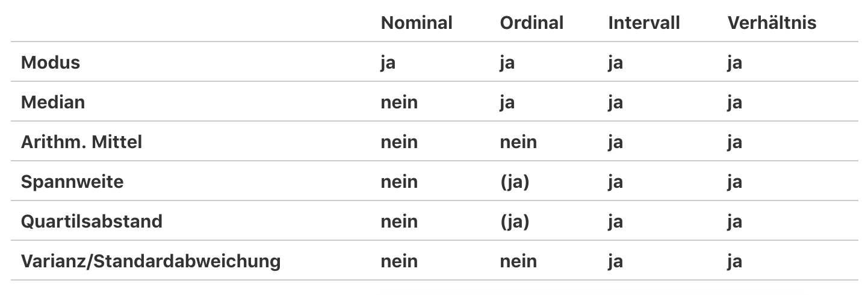Image resolution: width=868 pixels, height=295 pixels.
Task: Click the Nominal cell for Modus
Action: point(388,62)
